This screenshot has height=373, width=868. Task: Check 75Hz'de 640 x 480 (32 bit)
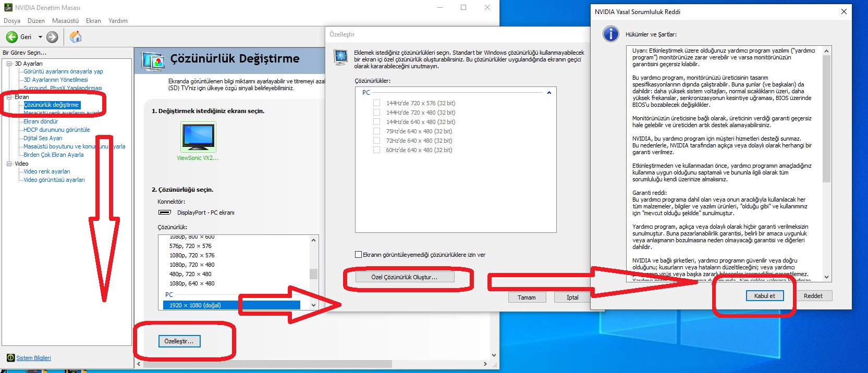[x=376, y=131]
